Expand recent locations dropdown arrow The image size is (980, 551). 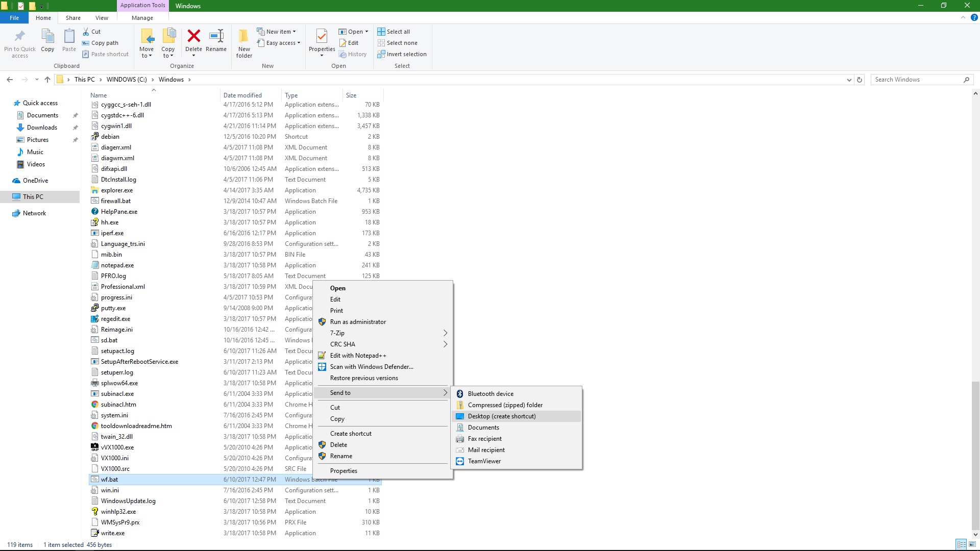click(37, 80)
